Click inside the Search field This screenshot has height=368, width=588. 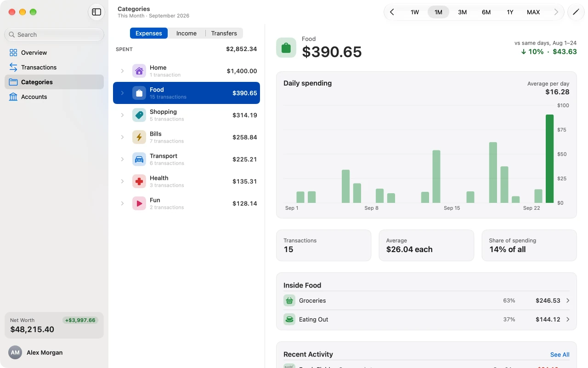coord(54,34)
